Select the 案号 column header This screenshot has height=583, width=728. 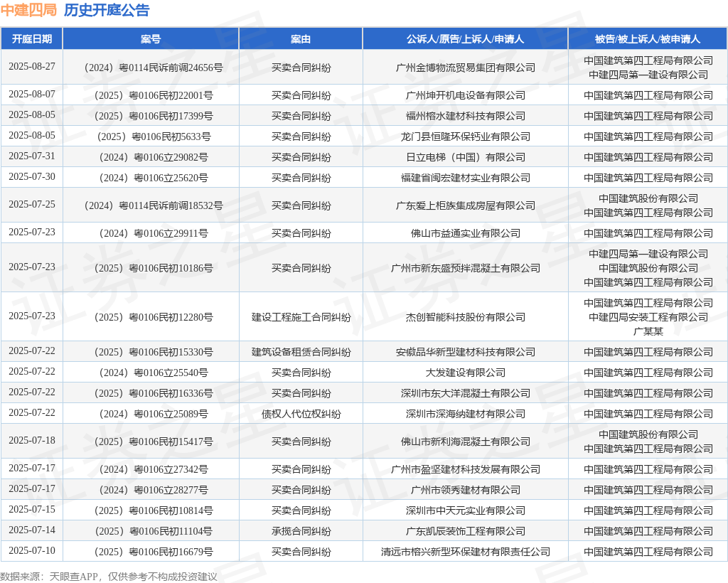coord(151,39)
